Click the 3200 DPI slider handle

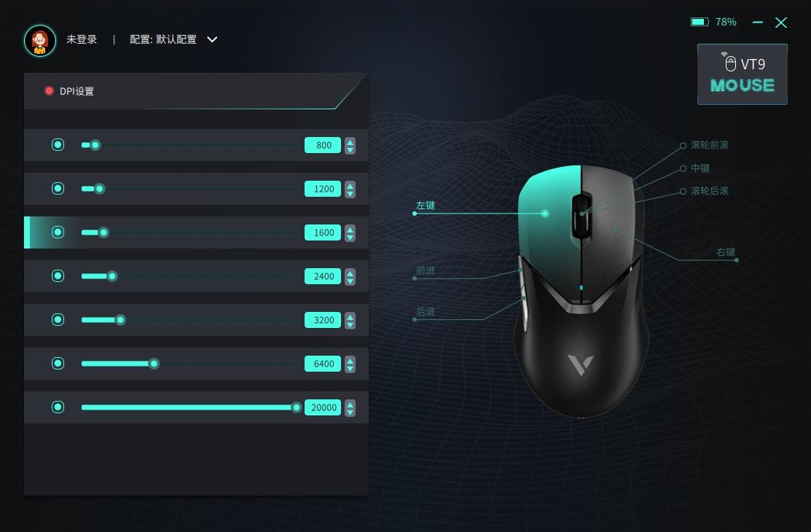(x=120, y=320)
